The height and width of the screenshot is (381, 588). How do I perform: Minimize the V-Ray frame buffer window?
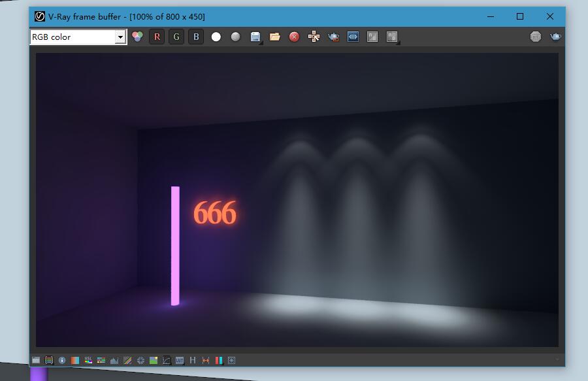491,16
